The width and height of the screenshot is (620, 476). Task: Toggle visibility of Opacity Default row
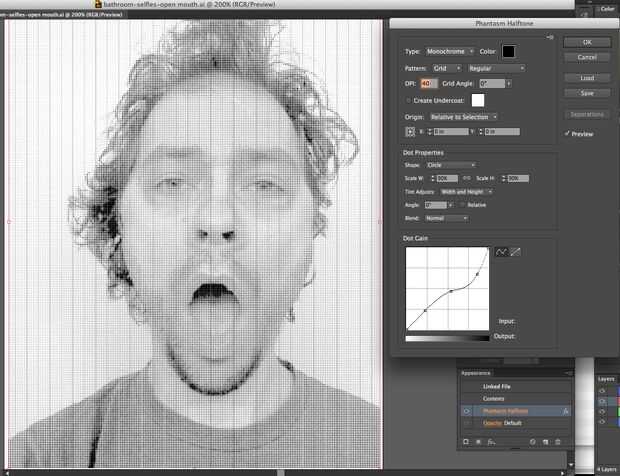click(467, 423)
